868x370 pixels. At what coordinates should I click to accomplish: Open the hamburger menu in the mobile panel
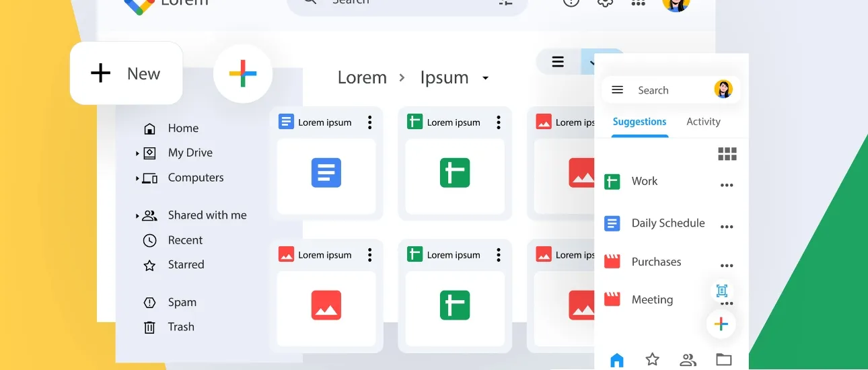click(617, 89)
